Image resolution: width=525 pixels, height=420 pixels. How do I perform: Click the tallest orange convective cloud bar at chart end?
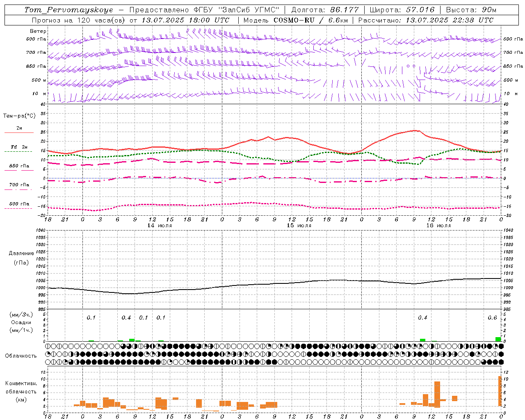point(500,391)
